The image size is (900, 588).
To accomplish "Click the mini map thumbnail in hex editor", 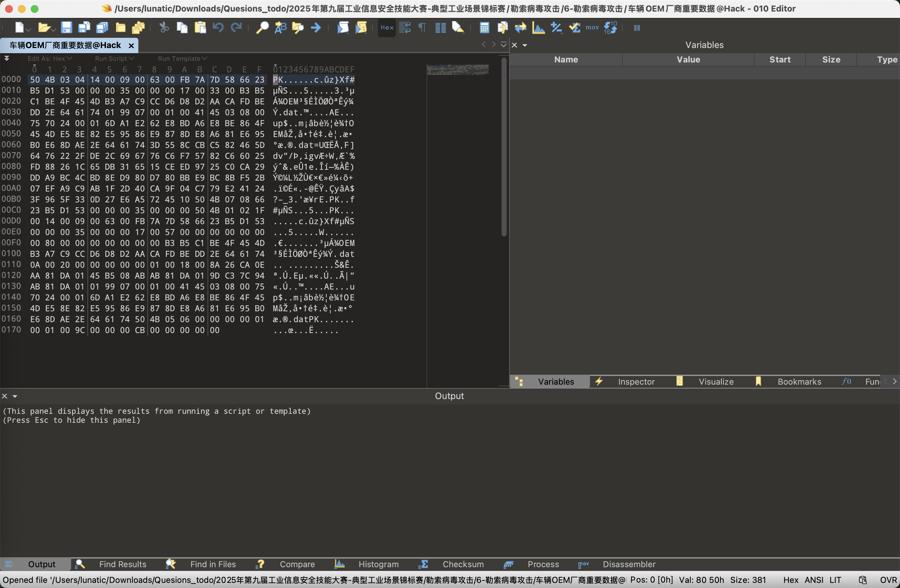I will [x=458, y=69].
